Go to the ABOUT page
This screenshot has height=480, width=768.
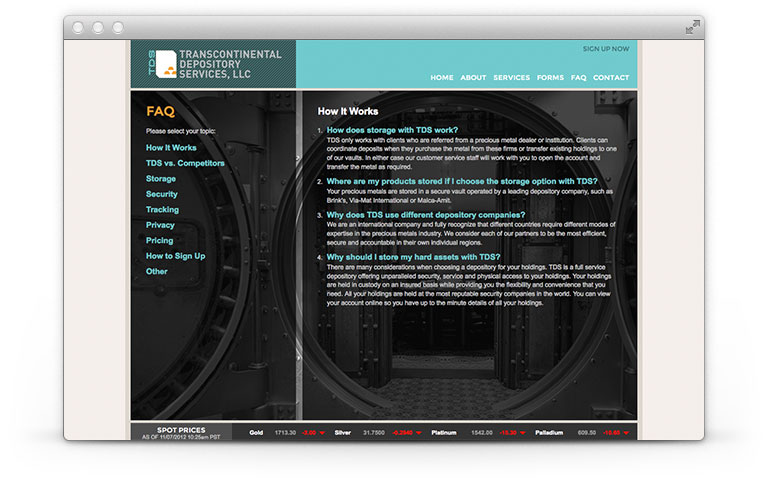[473, 77]
